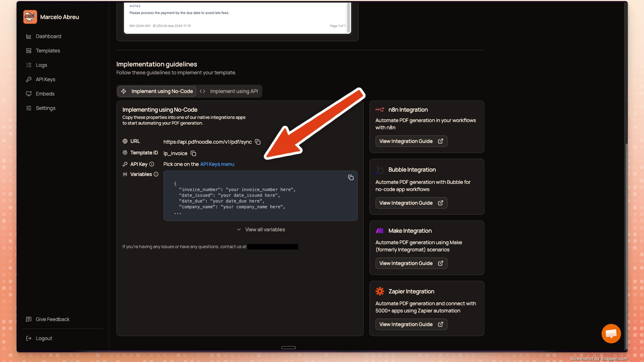Select the Templates sidebar icon
The image size is (644, 362).
coord(28,50)
